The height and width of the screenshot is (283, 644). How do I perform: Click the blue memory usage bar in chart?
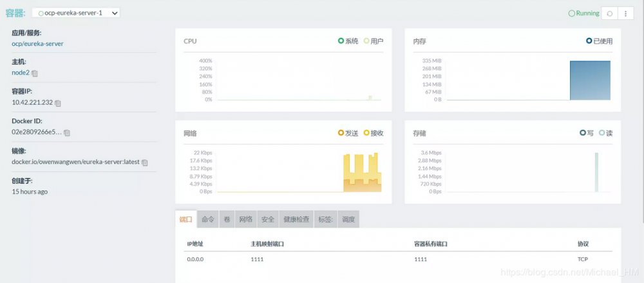click(x=590, y=81)
